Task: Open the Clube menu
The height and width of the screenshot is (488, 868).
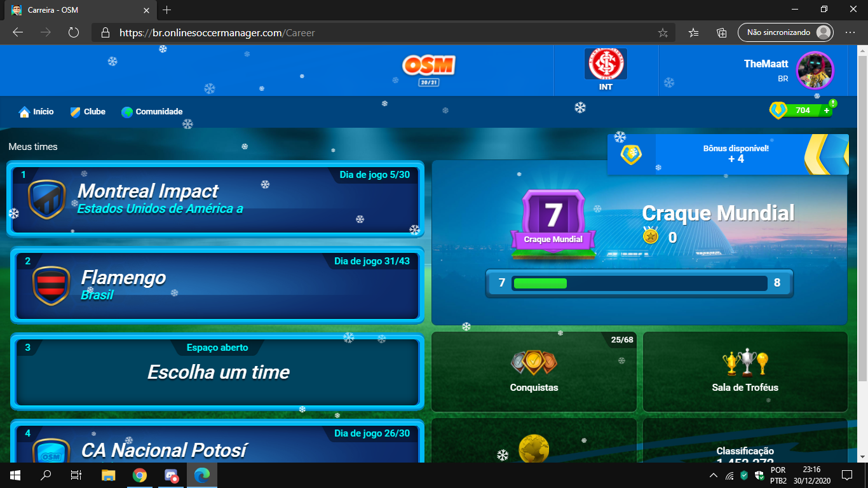Action: [88, 112]
